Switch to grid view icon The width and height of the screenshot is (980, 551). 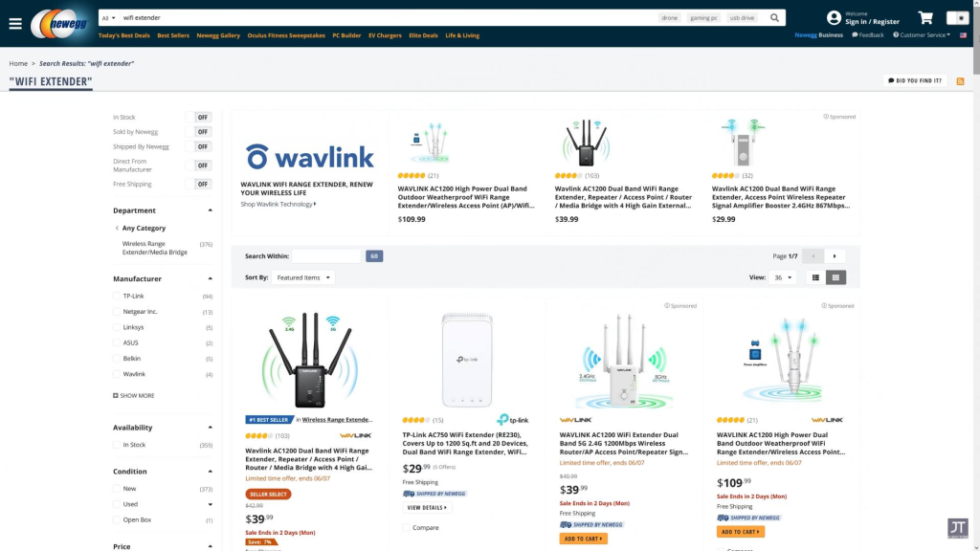coord(835,277)
